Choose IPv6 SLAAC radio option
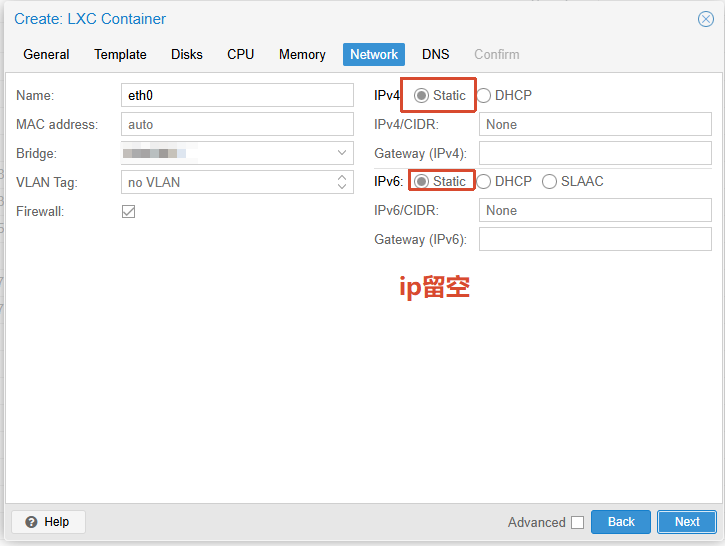725x546 pixels. (x=549, y=181)
